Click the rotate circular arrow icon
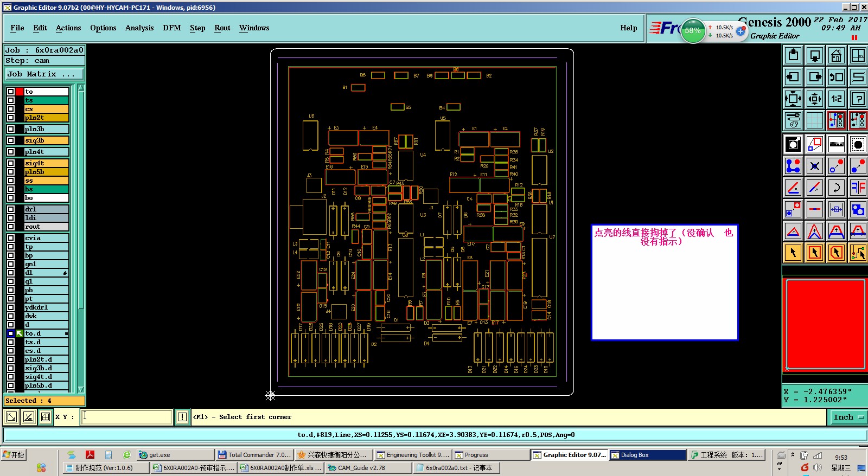868x476 pixels. point(837,188)
